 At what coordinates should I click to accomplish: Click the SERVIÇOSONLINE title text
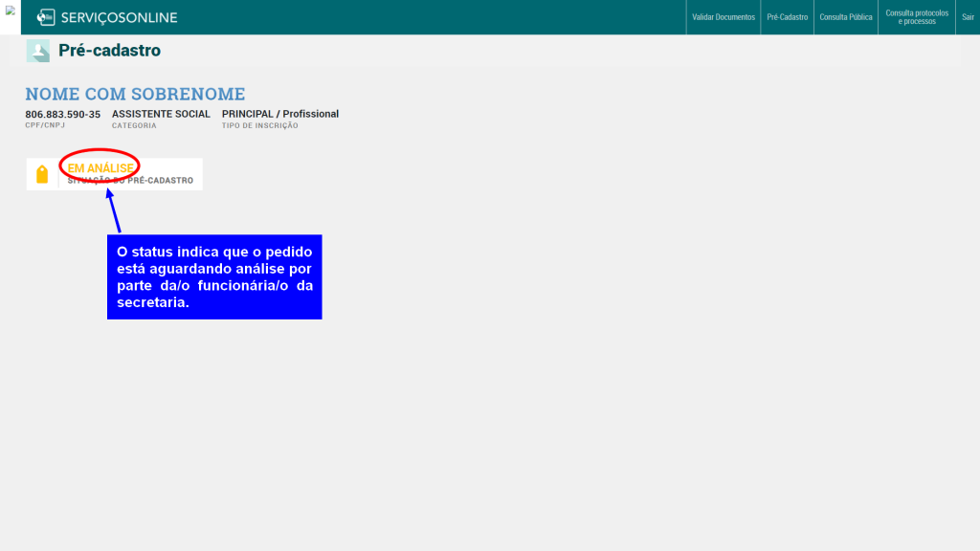(119, 17)
